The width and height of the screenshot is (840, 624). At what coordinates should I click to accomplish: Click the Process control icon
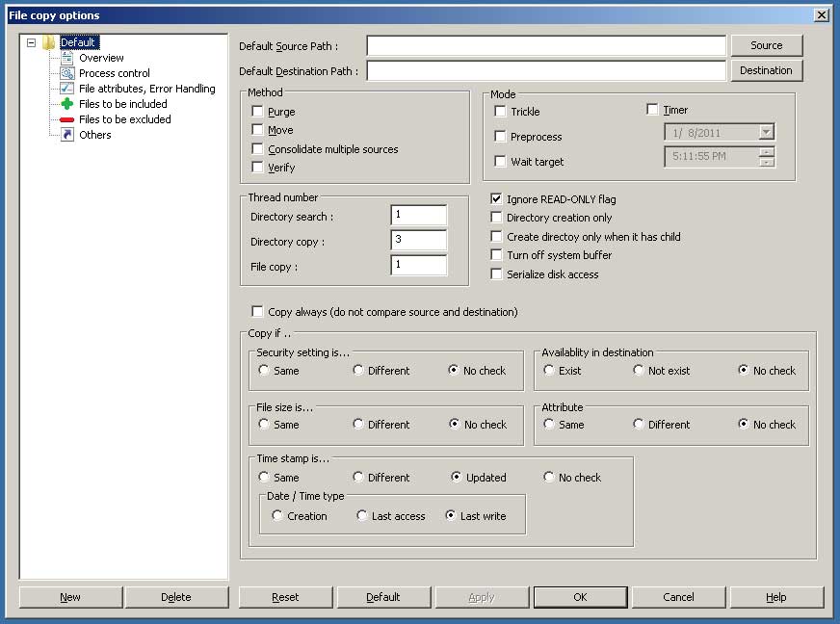(66, 73)
